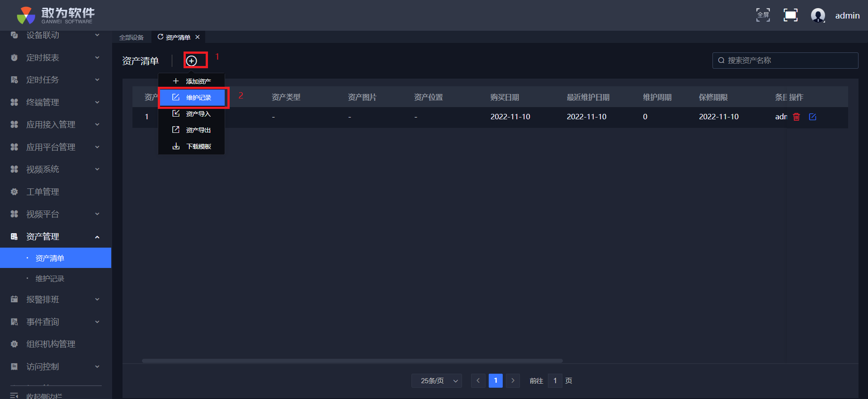Click the 事件查询 sidebar icon
Screen dimensions: 868x399
[x=14, y=322]
